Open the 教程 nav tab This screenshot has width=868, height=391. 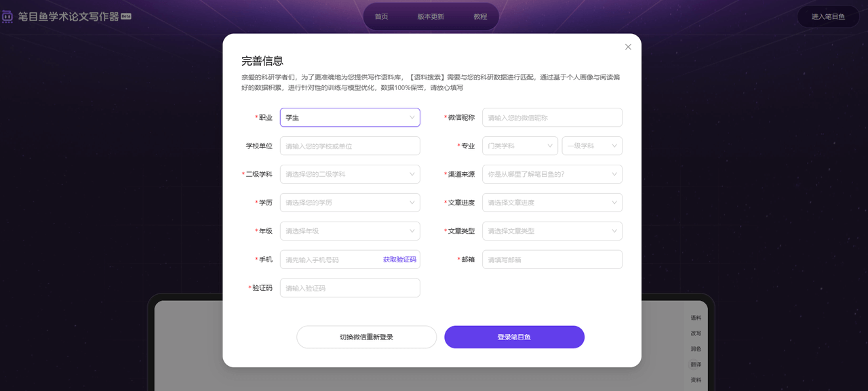coord(480,16)
